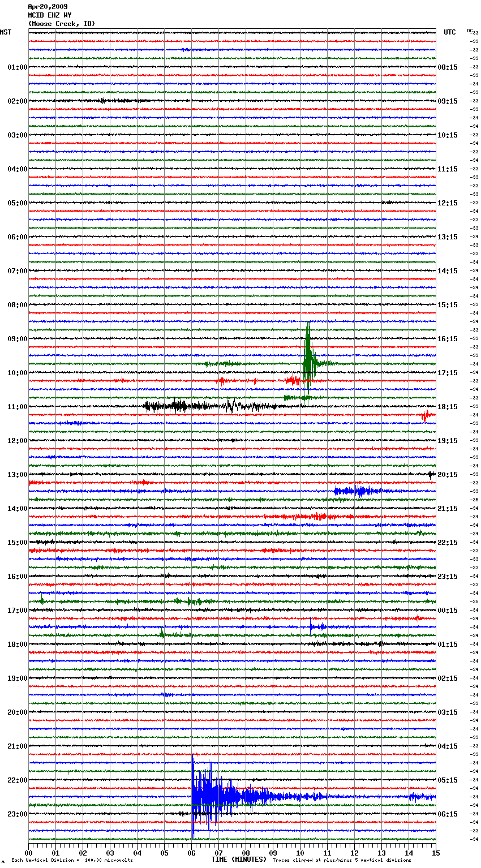Select the 09:00 MST row label
This screenshot has width=481, height=868.
[x=18, y=339]
